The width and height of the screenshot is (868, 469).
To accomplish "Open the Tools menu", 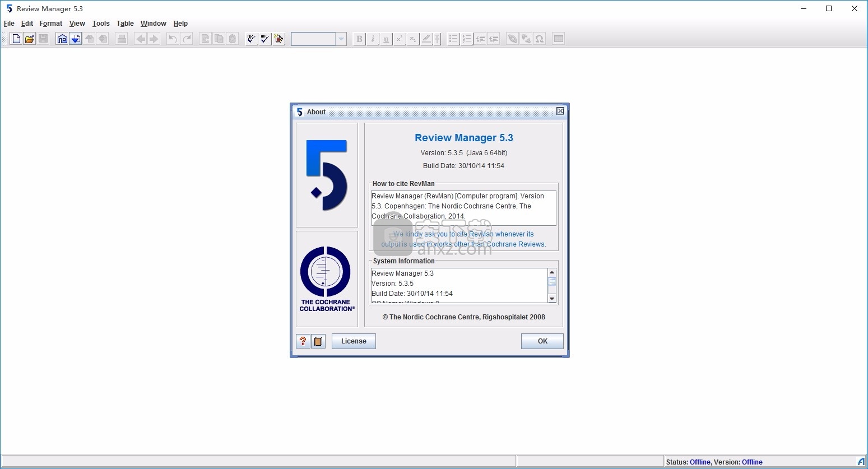I will 101,24.
